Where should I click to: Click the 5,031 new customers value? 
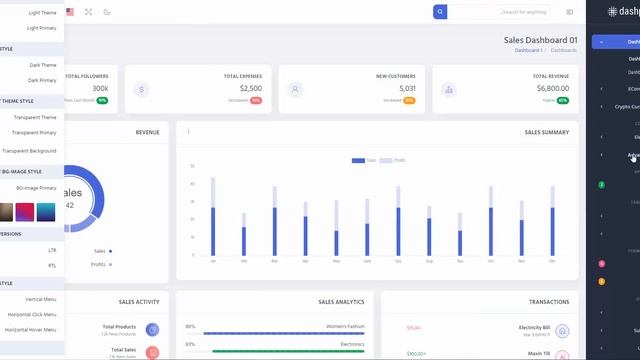(407, 89)
